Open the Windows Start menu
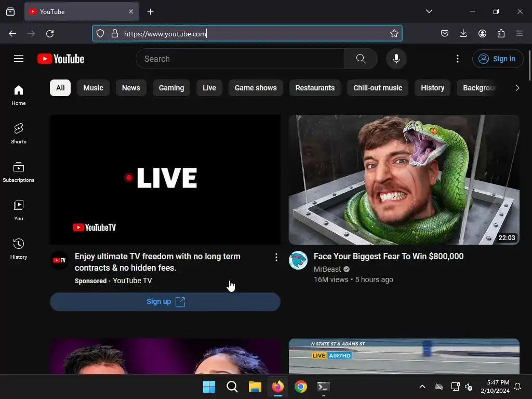 (x=209, y=387)
